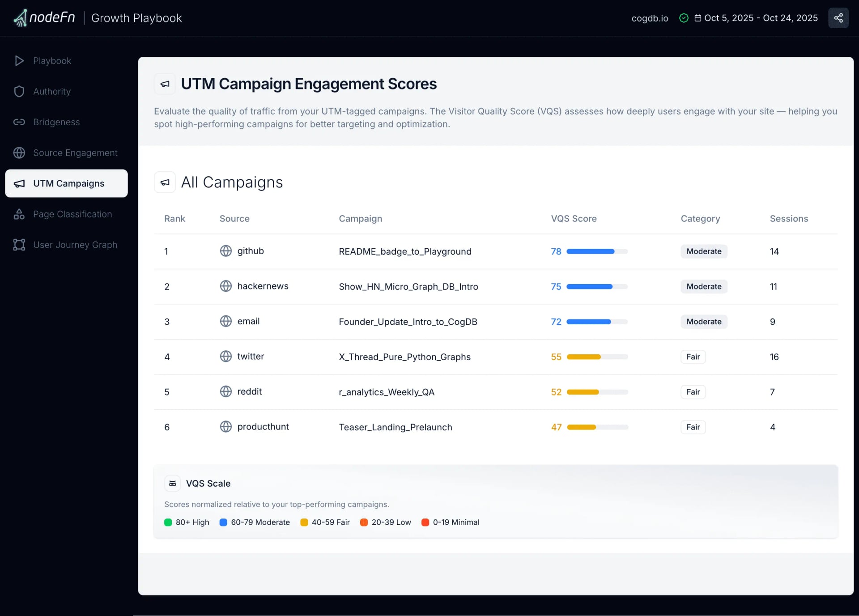Click the green verification checkmark near cogdb.io
Viewport: 859px width, 616px height.
[x=684, y=18]
